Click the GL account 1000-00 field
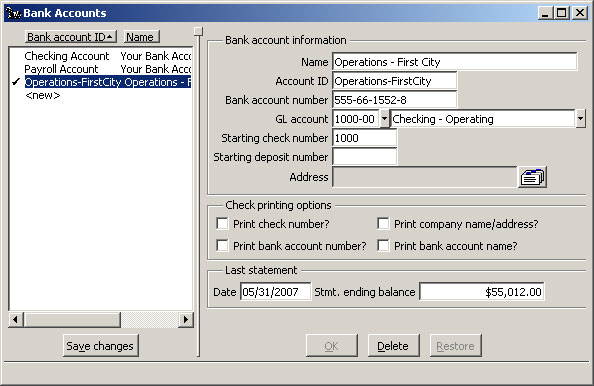 pyautogui.click(x=356, y=119)
